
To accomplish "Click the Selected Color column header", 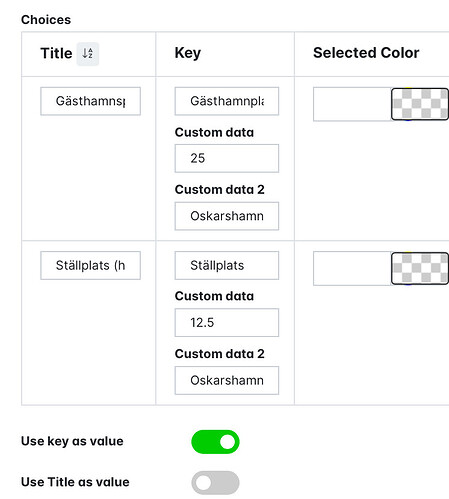I will (366, 53).
